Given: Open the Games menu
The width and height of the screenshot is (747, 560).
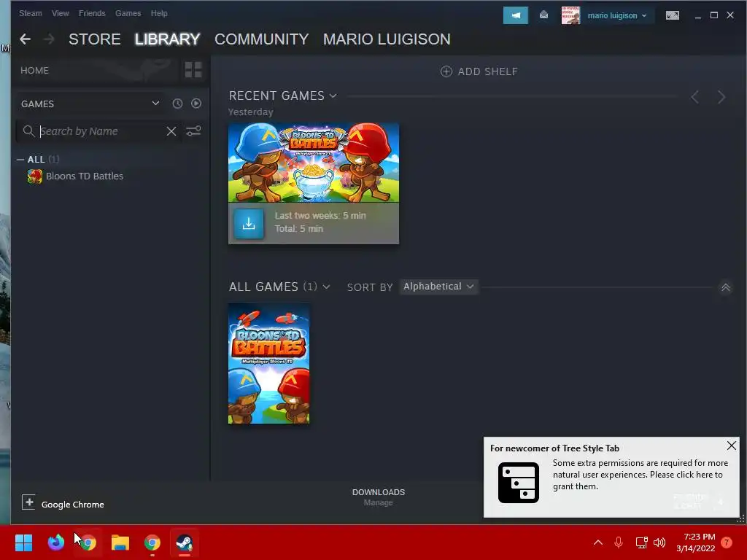Looking at the screenshot, I should [x=128, y=13].
